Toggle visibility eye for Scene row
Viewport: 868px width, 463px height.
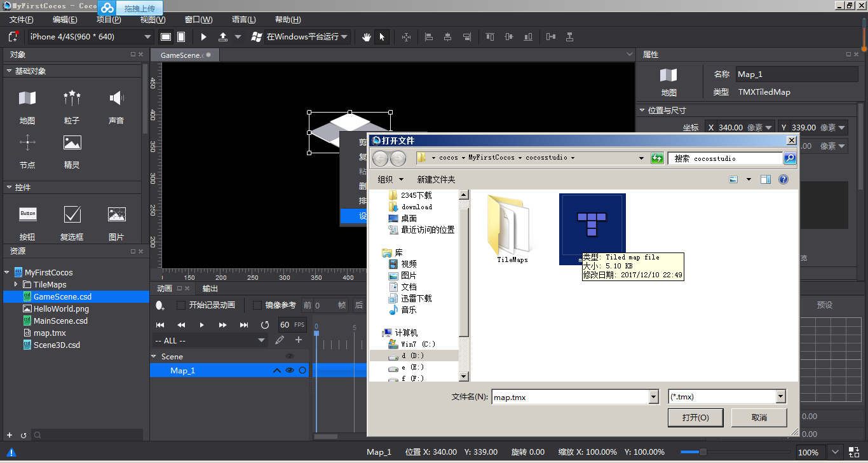pos(290,356)
